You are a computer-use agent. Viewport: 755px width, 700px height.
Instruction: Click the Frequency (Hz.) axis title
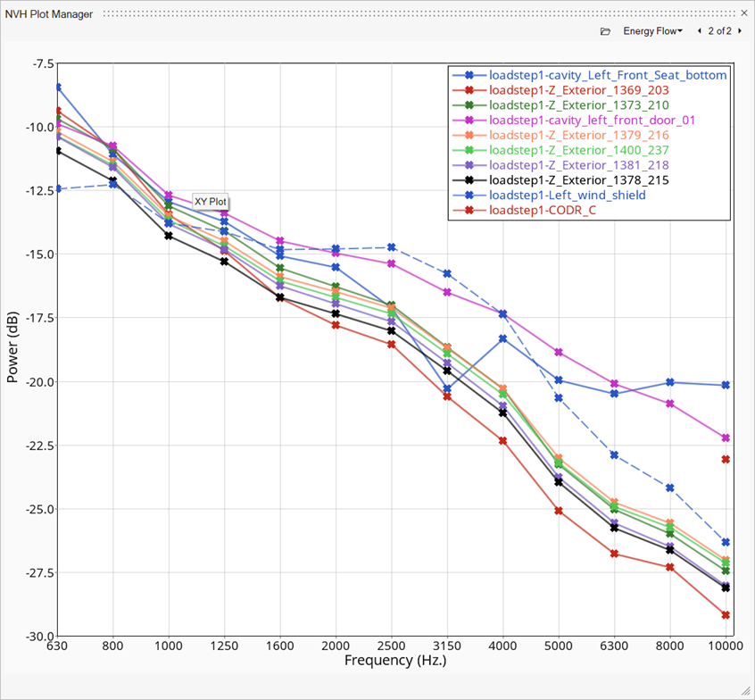click(x=395, y=661)
